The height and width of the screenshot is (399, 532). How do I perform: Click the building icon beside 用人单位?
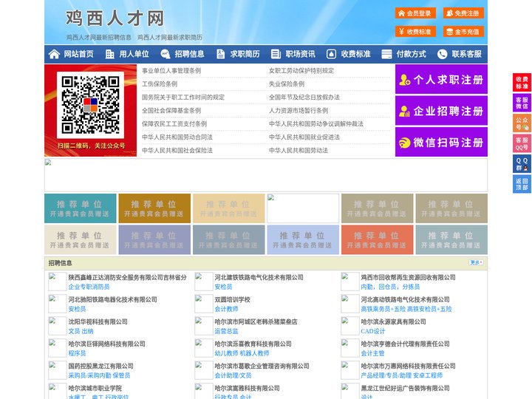109,54
